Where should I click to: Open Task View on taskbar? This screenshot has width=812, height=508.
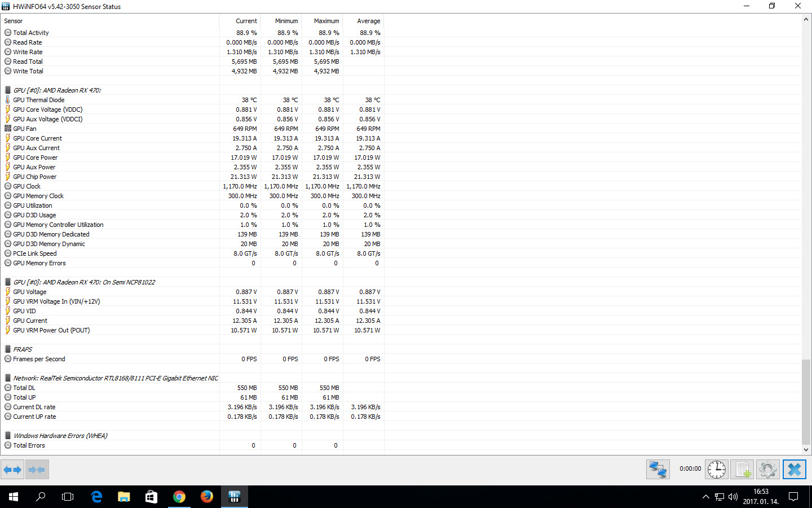click(x=68, y=497)
